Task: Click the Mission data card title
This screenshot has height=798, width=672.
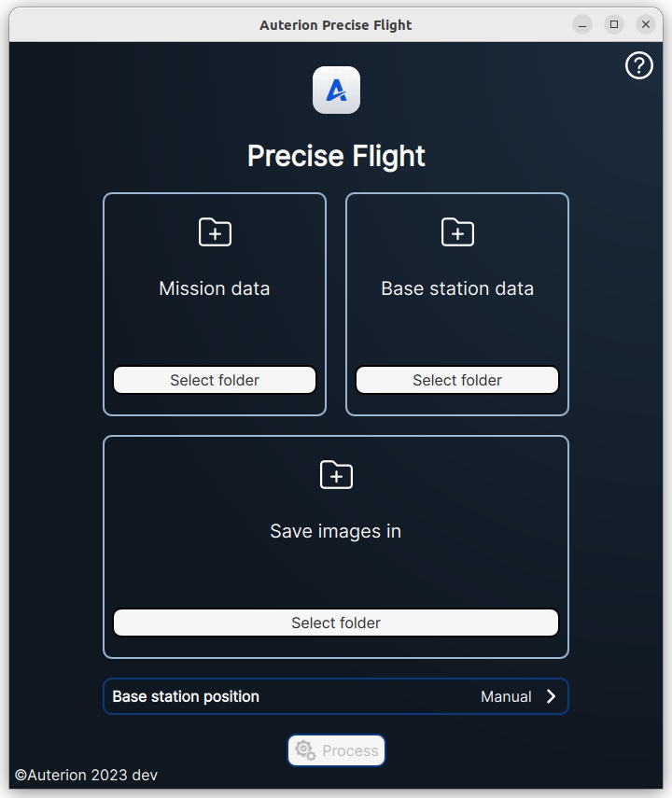Action: 215,288
